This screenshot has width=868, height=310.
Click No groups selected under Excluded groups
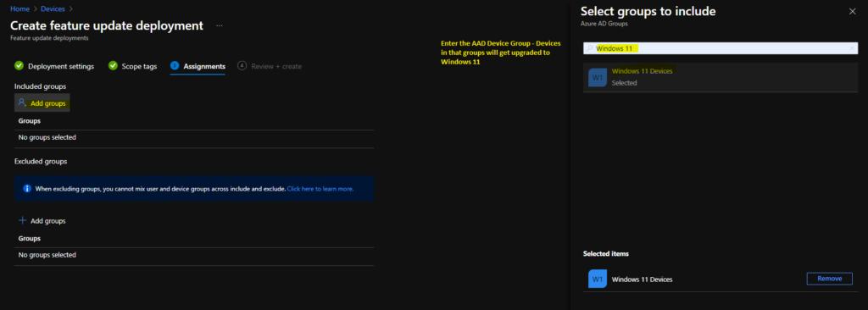pos(47,255)
